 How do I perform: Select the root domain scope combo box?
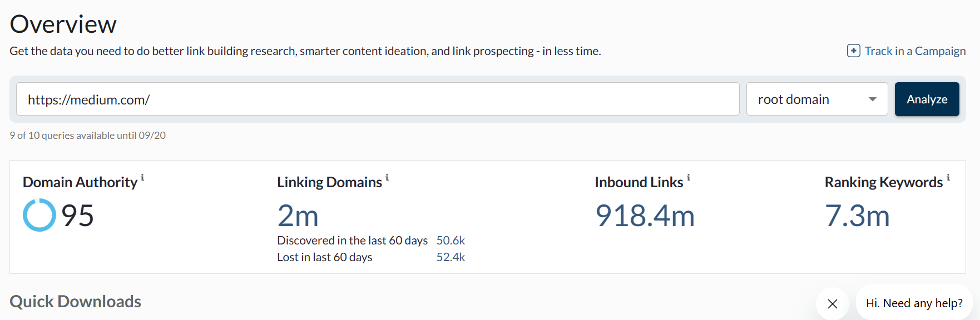(x=817, y=99)
